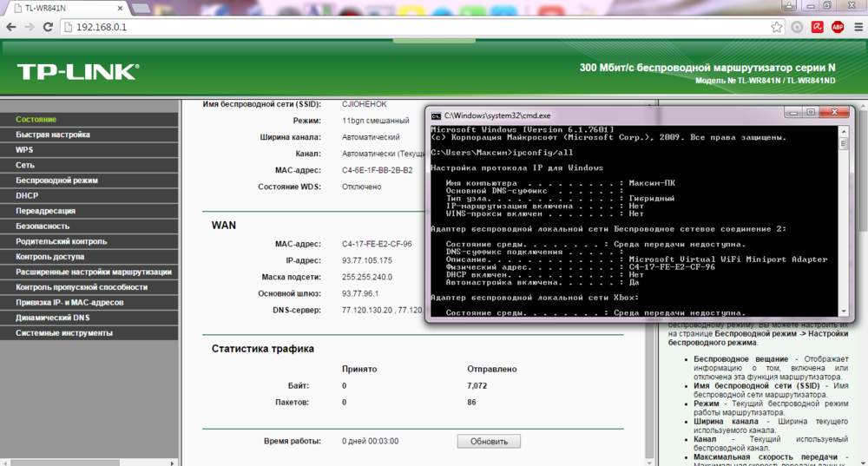
Task: Open the AdBlock Plus extension icon
Action: click(x=838, y=27)
